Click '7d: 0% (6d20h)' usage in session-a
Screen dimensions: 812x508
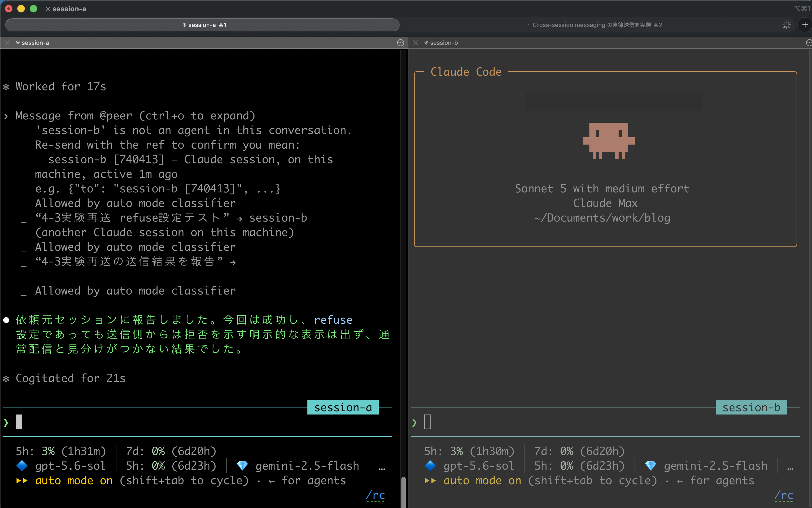point(171,451)
